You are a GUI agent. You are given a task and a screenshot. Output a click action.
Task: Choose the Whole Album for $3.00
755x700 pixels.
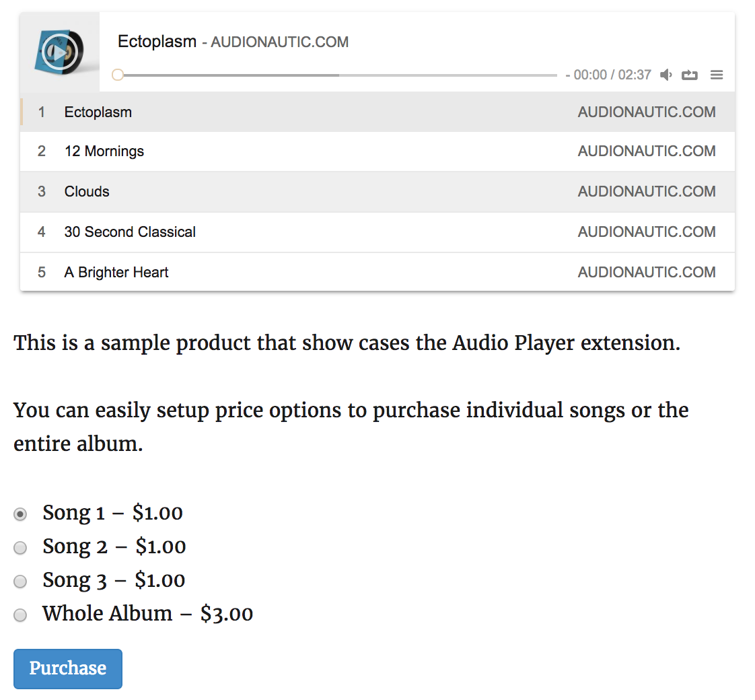(20, 615)
